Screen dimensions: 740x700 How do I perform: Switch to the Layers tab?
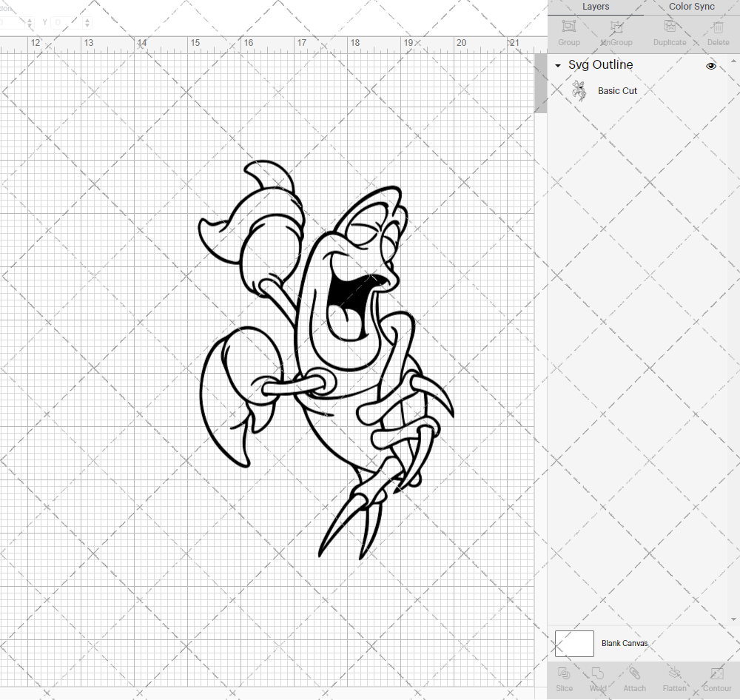tap(595, 7)
